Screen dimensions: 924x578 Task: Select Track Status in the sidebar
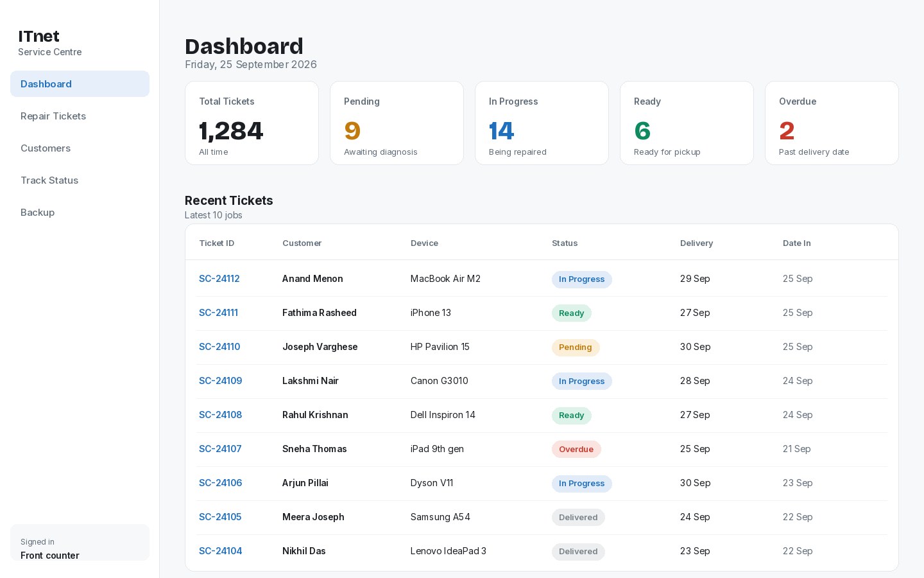point(80,180)
